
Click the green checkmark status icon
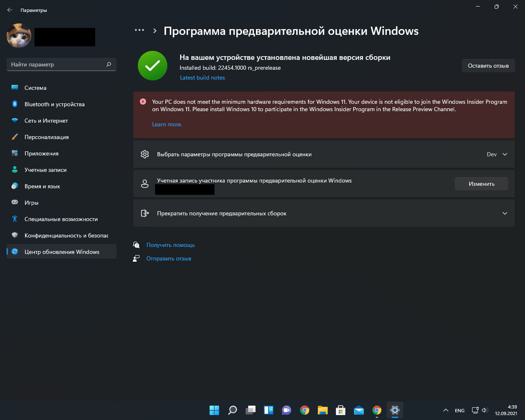point(153,66)
